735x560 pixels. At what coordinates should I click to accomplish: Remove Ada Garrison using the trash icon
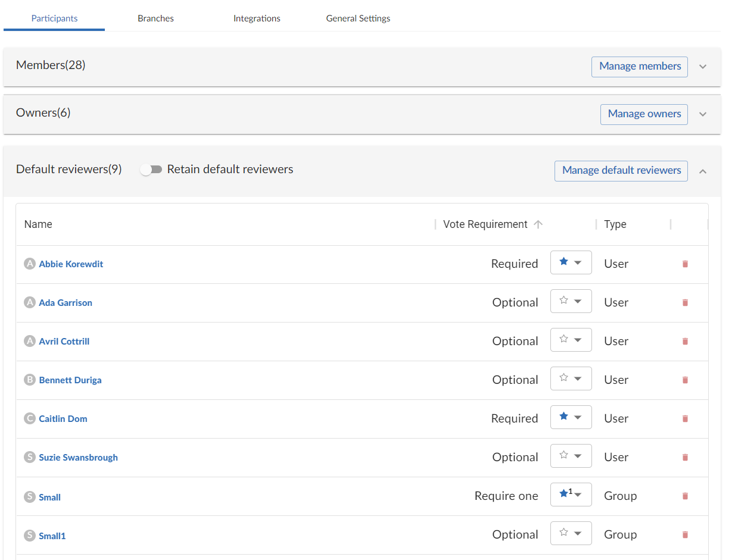point(685,302)
